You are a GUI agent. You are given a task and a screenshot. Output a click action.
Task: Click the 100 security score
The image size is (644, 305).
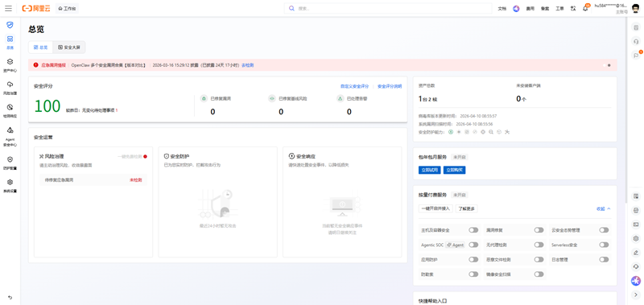point(47,106)
